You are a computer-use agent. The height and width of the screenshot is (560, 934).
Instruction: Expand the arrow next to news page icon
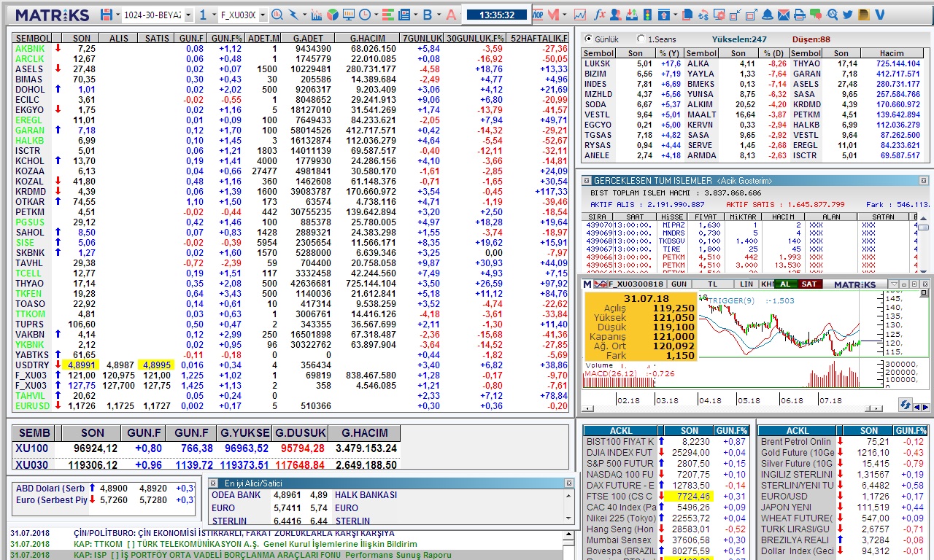pyautogui.click(x=415, y=15)
